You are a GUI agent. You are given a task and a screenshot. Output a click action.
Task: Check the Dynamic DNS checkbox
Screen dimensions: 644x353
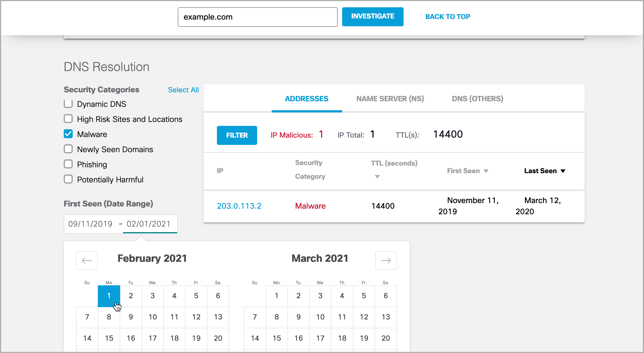[68, 104]
